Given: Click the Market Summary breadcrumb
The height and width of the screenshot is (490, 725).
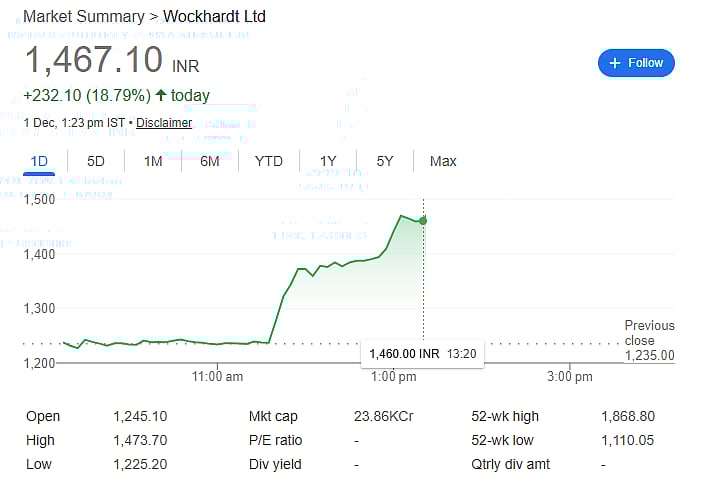Looking at the screenshot, I should 85,17.
